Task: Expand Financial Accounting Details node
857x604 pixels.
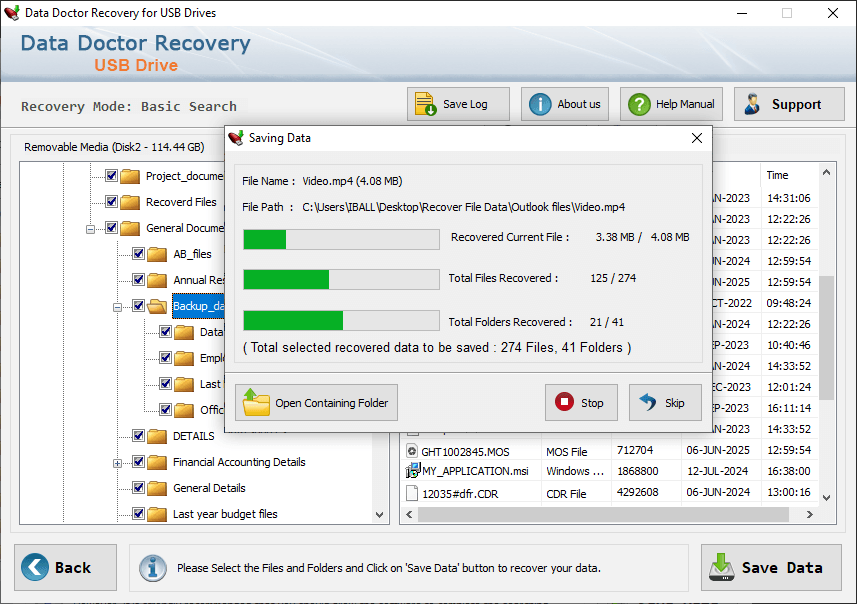Action: pyautogui.click(x=117, y=464)
